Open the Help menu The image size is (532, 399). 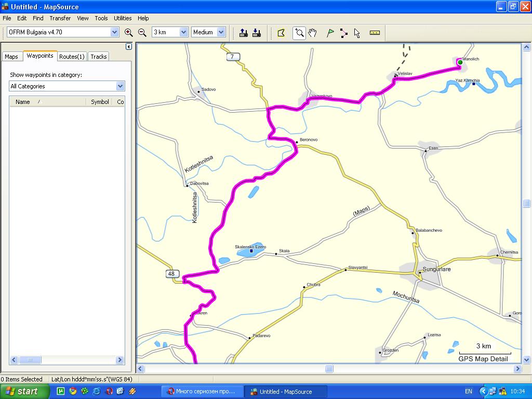[143, 18]
